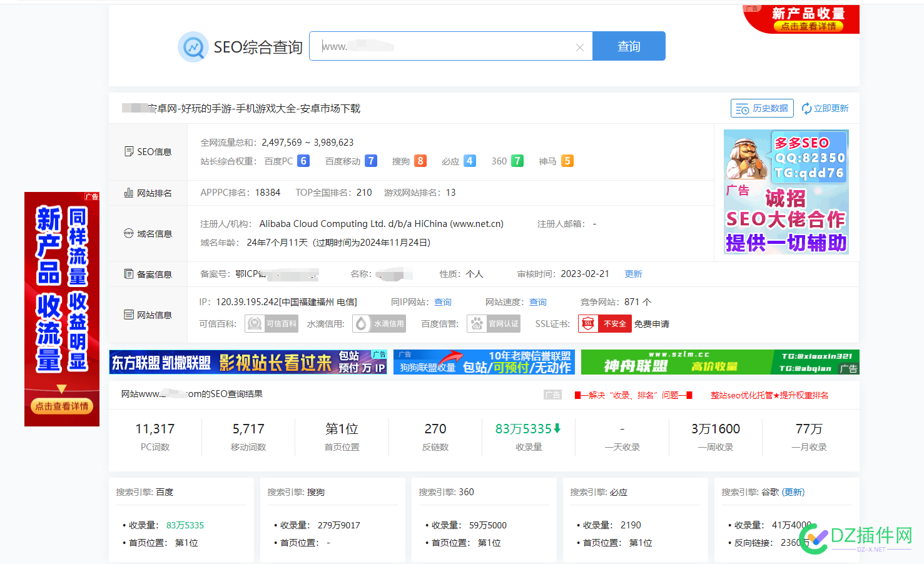The width and height of the screenshot is (924, 564).
Task: Click the 百度PC weight badge 6
Action: [303, 161]
